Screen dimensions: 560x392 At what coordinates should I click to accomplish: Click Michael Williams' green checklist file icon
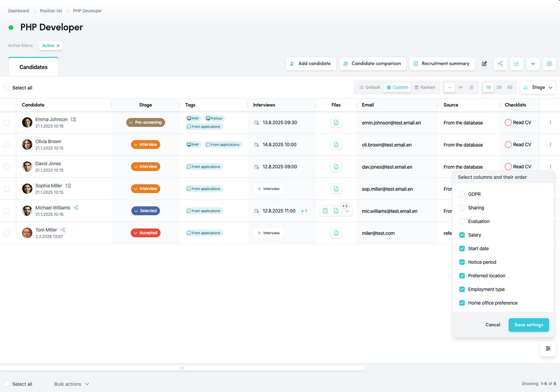(x=325, y=211)
